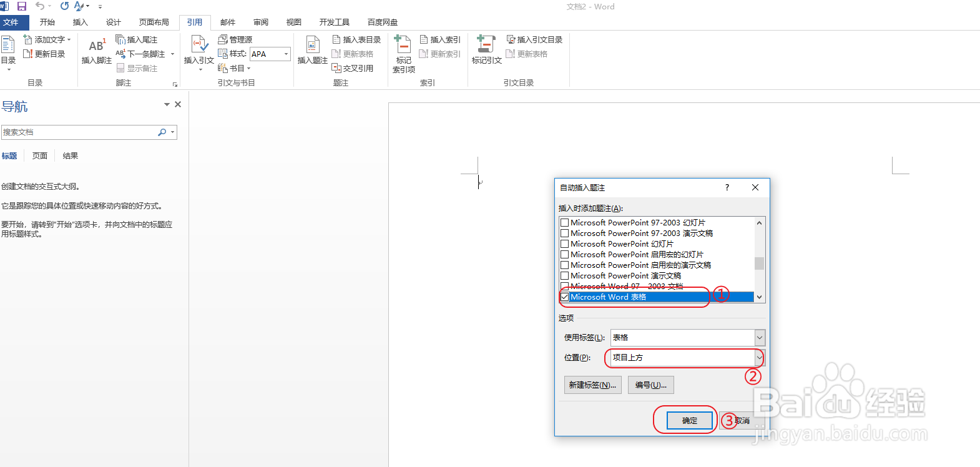Click the Undo arrow icon
The image size is (980, 467).
coord(40,6)
